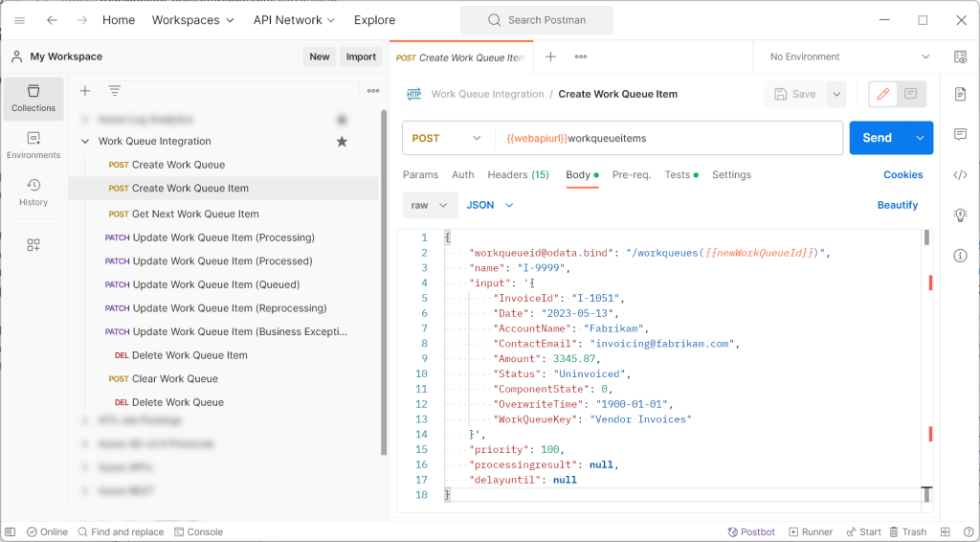
Task: Click the Beautify link
Action: (x=897, y=205)
